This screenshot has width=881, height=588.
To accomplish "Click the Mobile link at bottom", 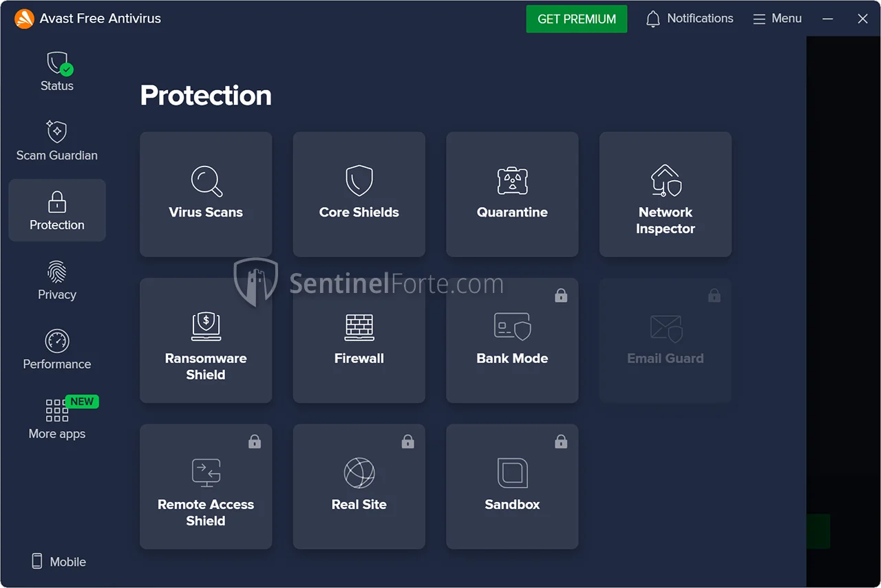I will 59,562.
